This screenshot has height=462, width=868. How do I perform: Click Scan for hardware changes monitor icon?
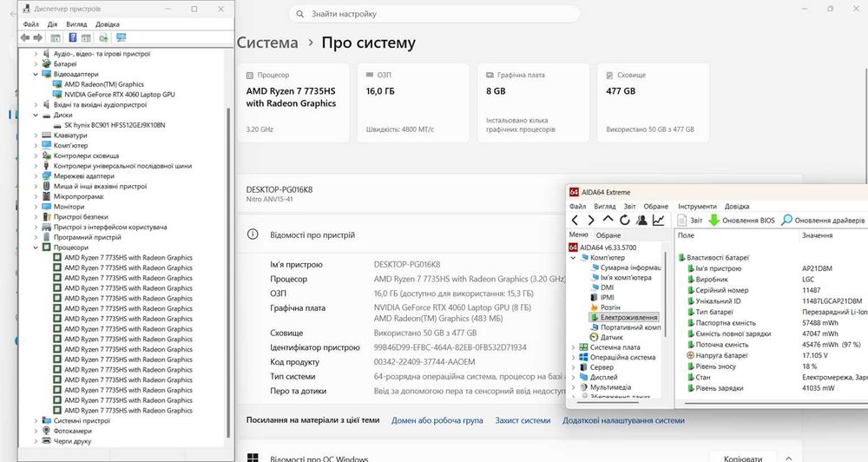pos(122,37)
